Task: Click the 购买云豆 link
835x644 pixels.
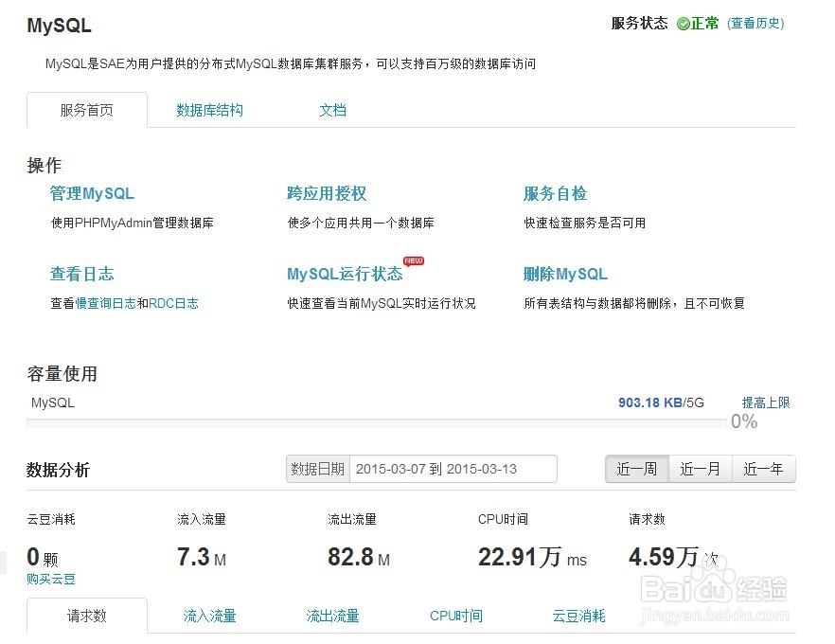Action: pos(51,579)
